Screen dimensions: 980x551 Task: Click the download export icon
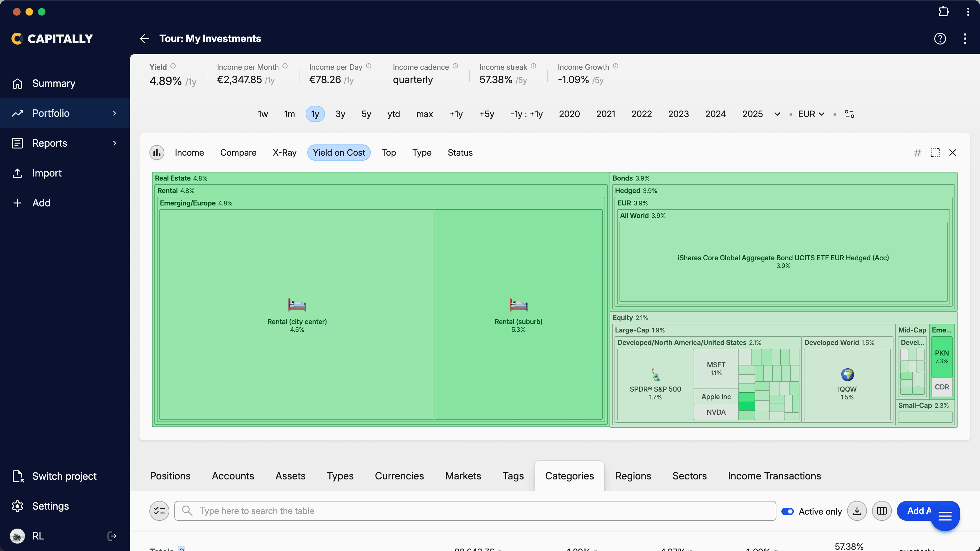click(857, 511)
